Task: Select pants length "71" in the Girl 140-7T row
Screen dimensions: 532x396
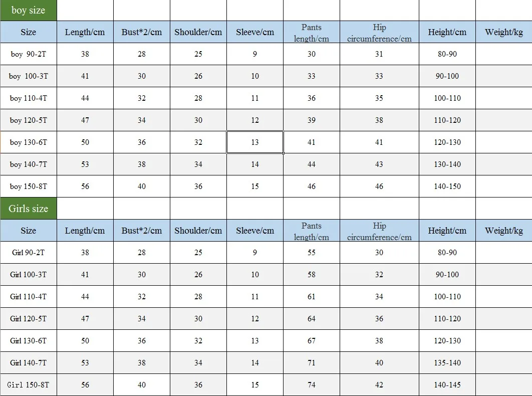Action: (312, 363)
